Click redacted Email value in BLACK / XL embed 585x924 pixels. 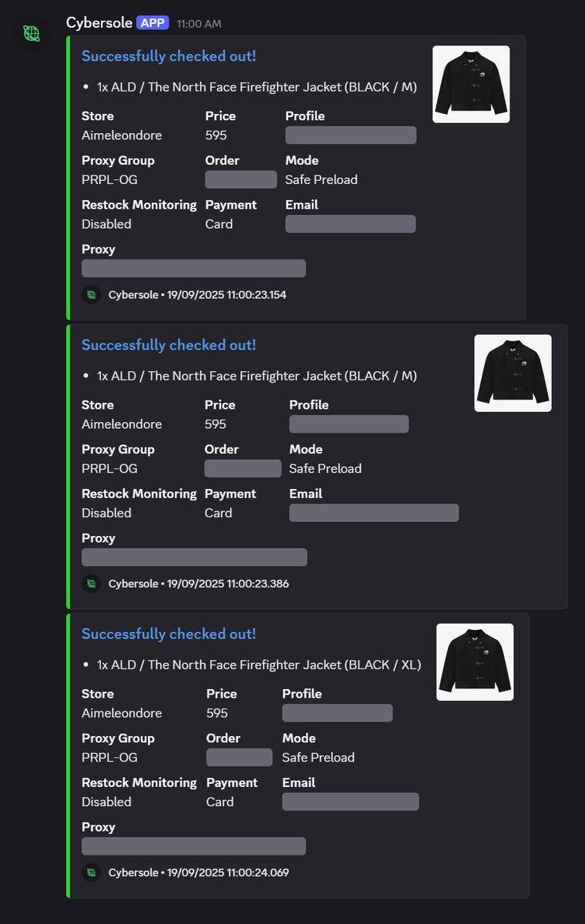click(350, 802)
